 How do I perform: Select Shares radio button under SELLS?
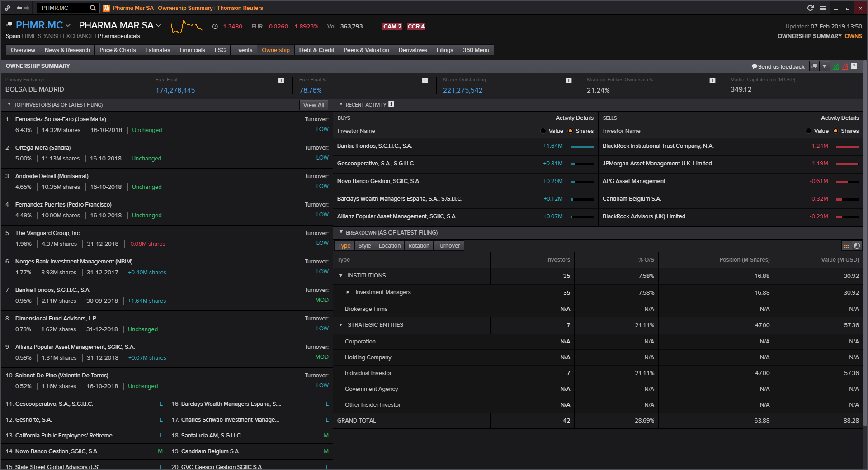(x=835, y=131)
